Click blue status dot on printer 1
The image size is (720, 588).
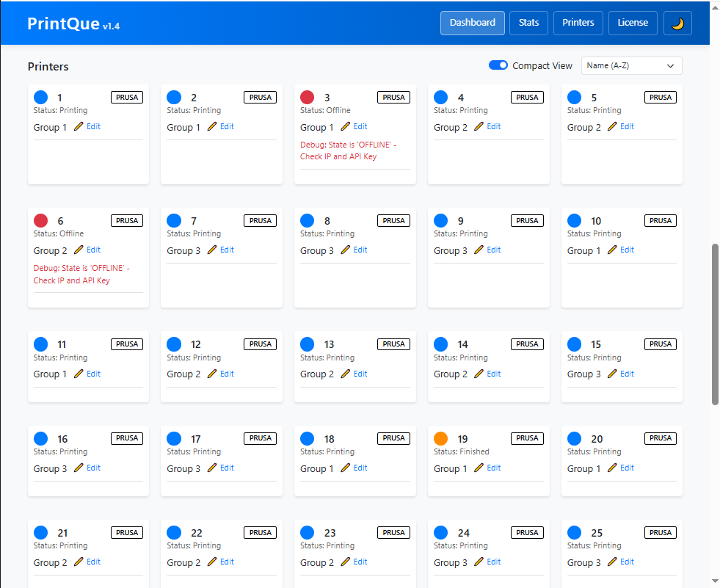click(40, 97)
